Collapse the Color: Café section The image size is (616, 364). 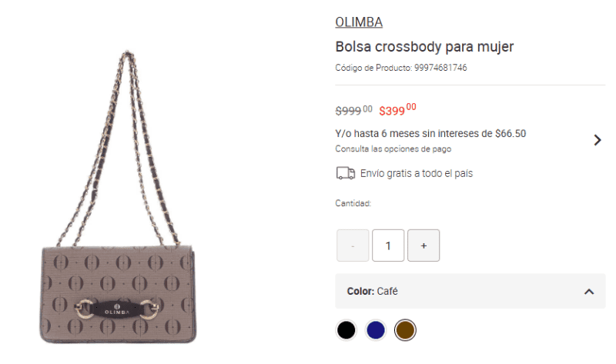[x=588, y=292]
